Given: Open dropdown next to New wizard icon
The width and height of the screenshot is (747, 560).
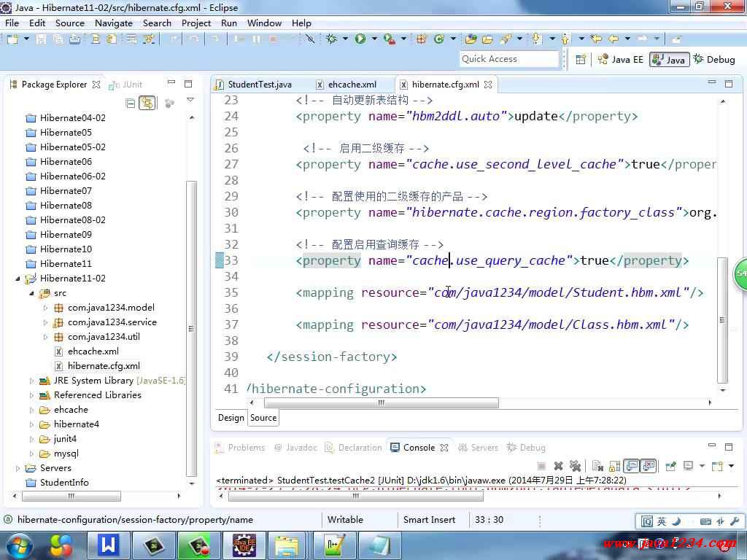Looking at the screenshot, I should (27, 39).
